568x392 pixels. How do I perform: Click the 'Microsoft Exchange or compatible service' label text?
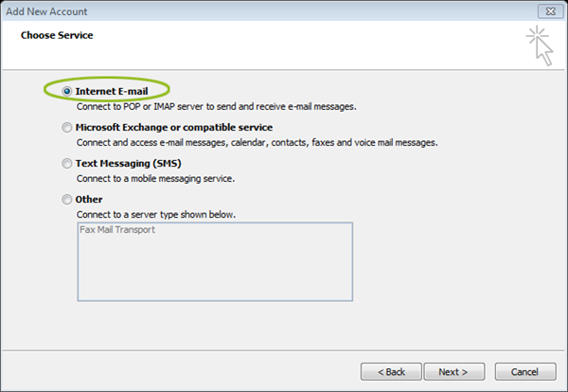(174, 128)
